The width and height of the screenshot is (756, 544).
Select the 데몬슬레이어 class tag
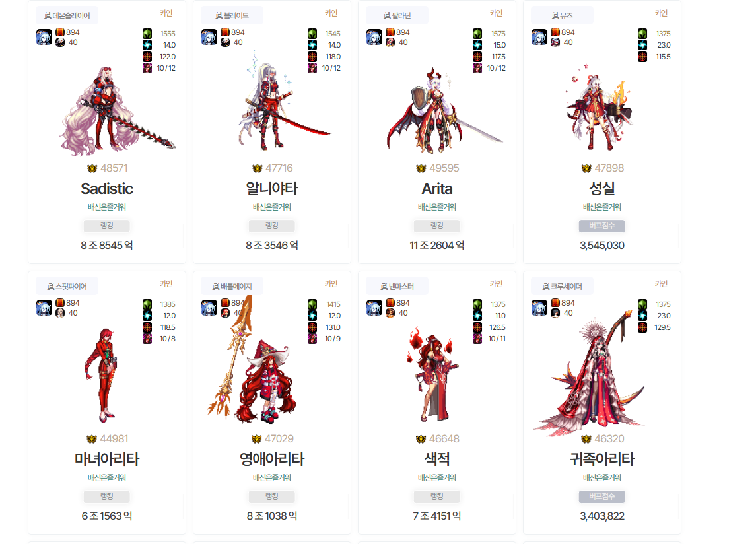tap(67, 15)
